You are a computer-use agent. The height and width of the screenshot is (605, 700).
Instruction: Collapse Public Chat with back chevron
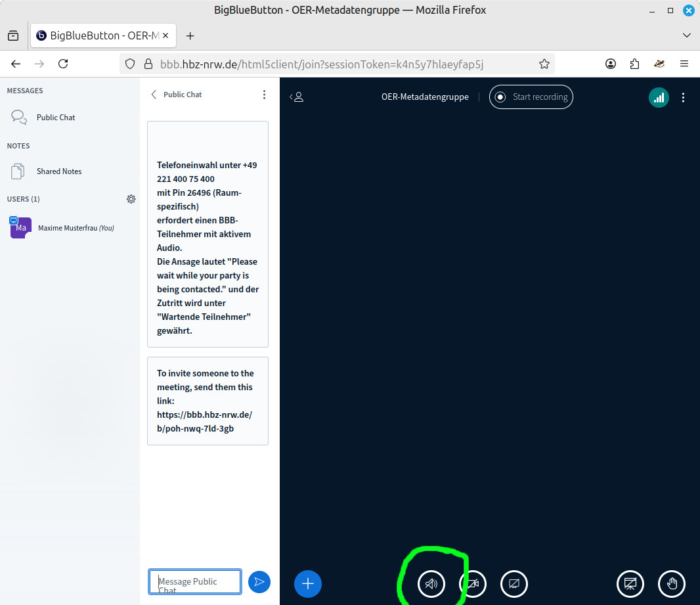point(154,95)
